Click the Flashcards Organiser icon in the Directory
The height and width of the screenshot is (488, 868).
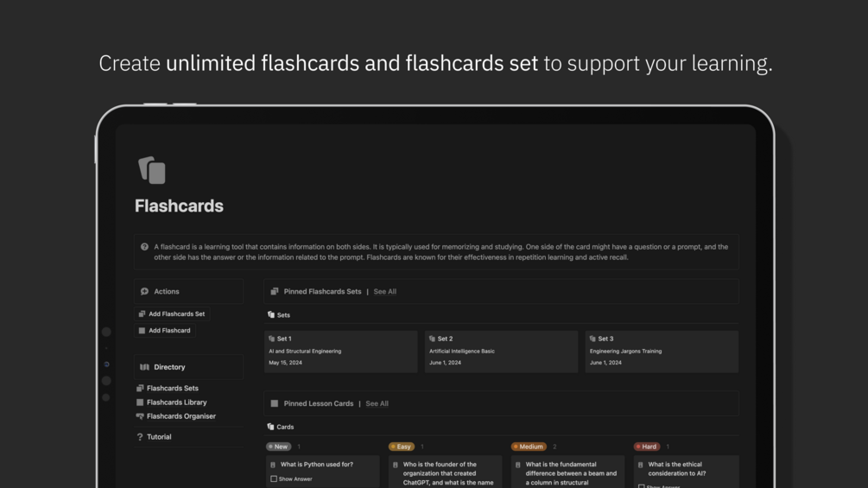pos(140,416)
